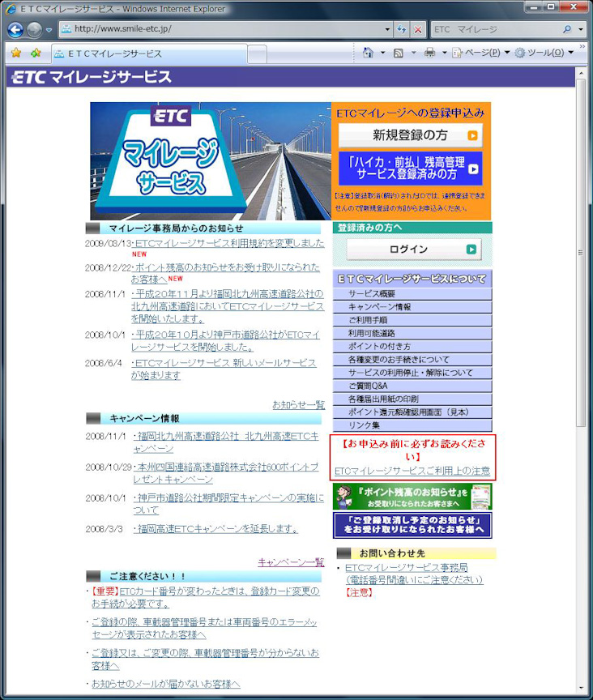The height and width of the screenshot is (700, 593).
Task: Open 利用可能道路 in the side menu
Action: coord(412,334)
